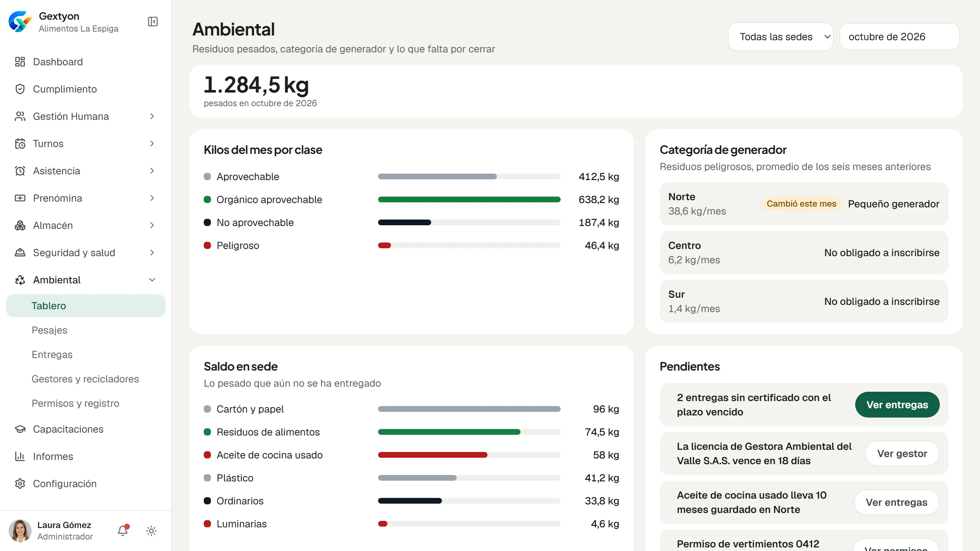Expand Seguridad y salud chevron
The width and height of the screenshot is (980, 551).
pyautogui.click(x=152, y=253)
